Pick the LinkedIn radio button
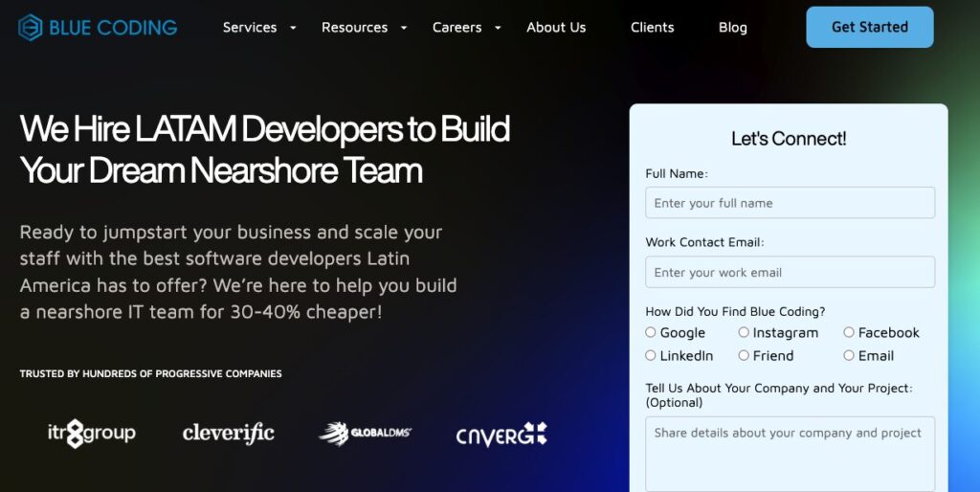 click(651, 355)
